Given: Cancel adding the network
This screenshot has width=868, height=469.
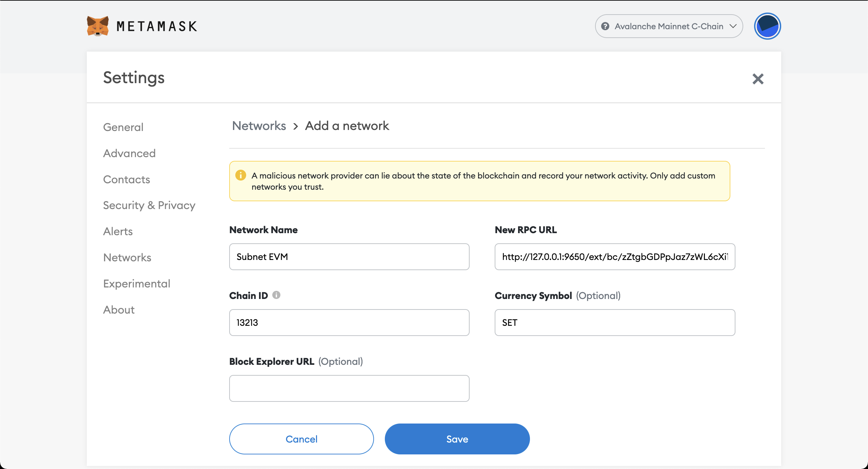Looking at the screenshot, I should [x=301, y=439].
